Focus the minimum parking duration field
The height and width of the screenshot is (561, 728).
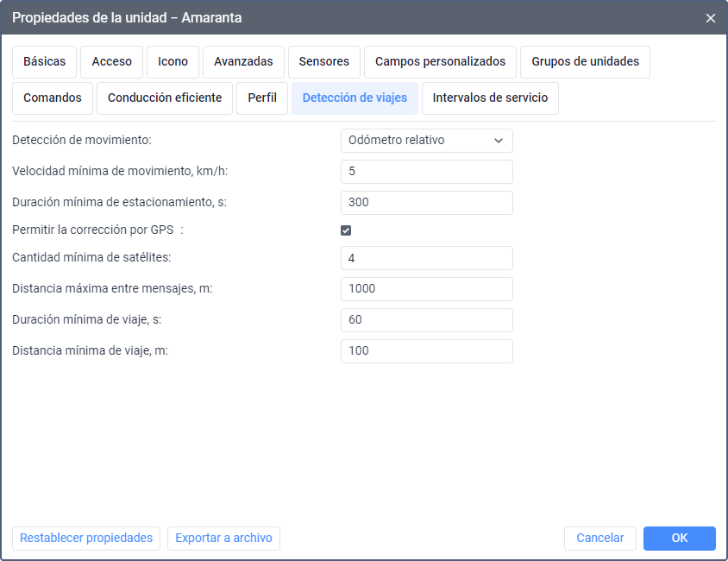427,203
